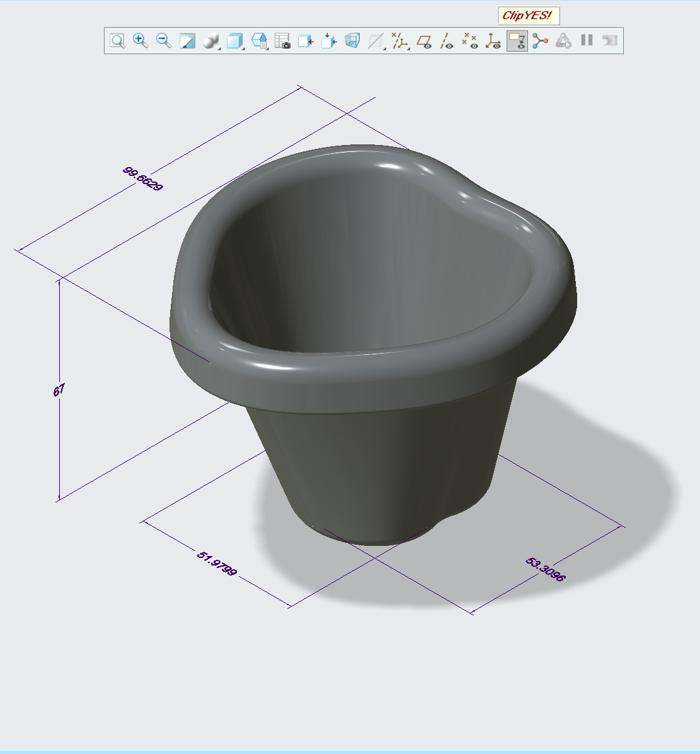
Task: Select the 51.9799 dimension value
Action: (x=217, y=564)
